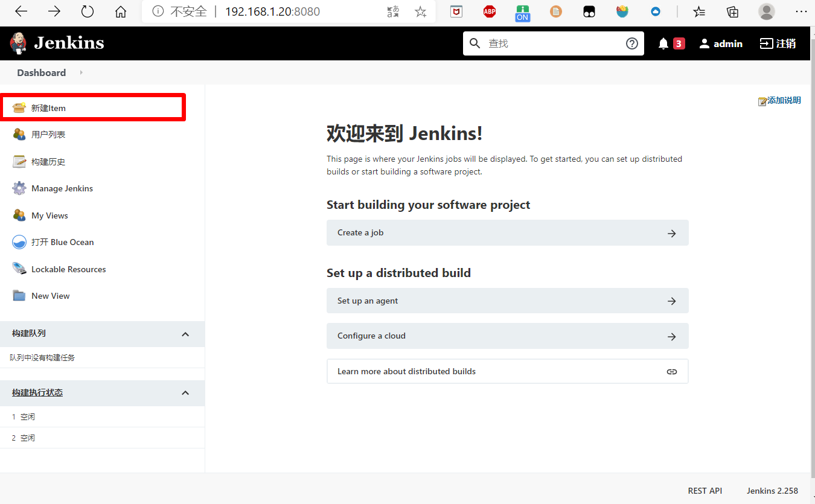Click the browser forward arrow
The height and width of the screenshot is (504, 815).
pyautogui.click(x=54, y=11)
